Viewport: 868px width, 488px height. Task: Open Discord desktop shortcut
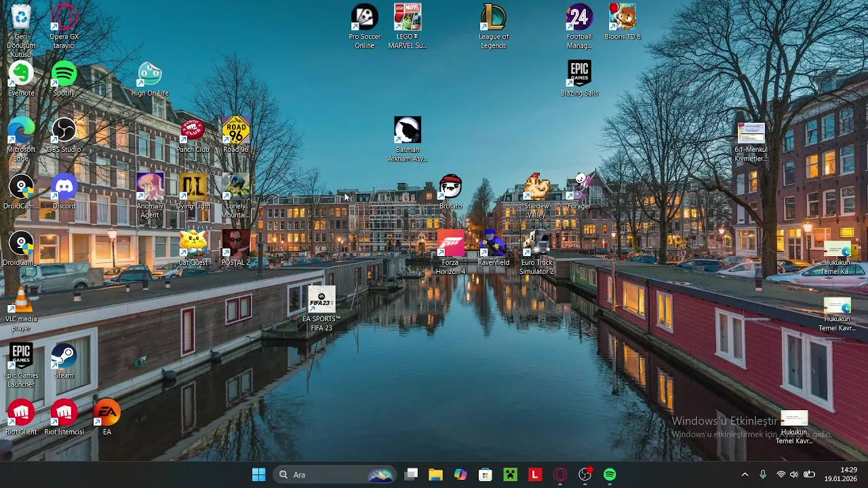point(64,191)
